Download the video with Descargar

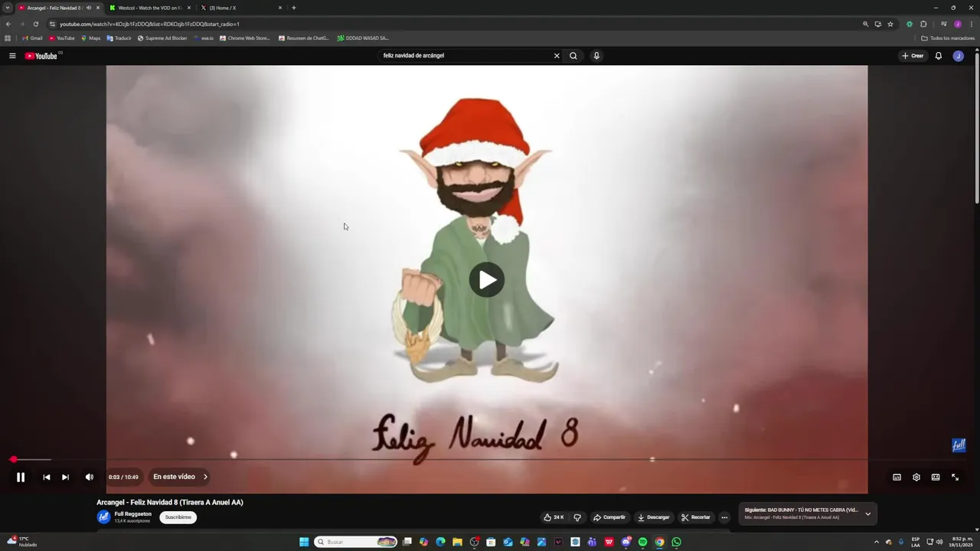tap(654, 517)
